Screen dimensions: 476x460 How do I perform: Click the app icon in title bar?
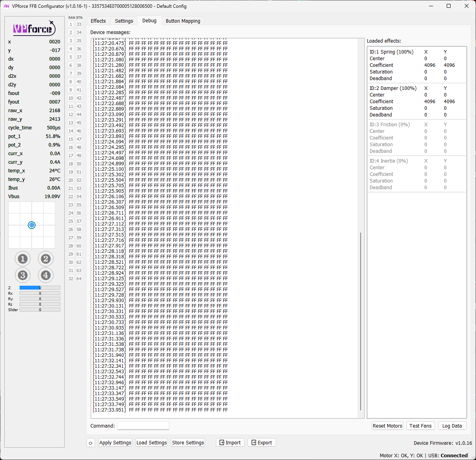pos(6,6)
